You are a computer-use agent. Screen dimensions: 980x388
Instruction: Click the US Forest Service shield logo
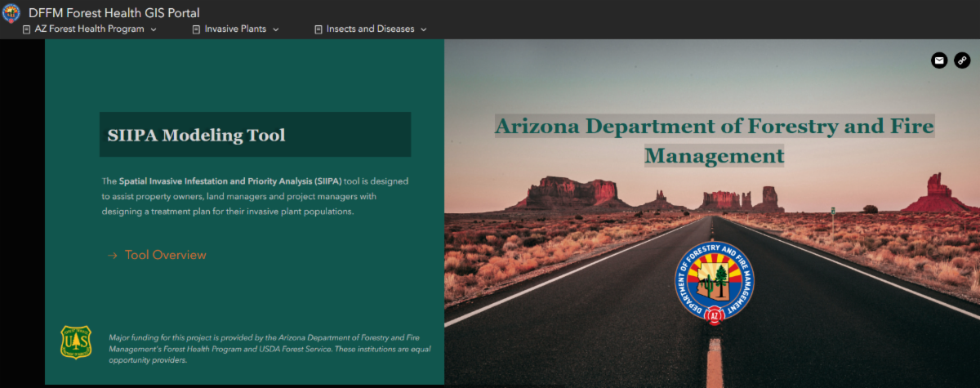coord(76,341)
